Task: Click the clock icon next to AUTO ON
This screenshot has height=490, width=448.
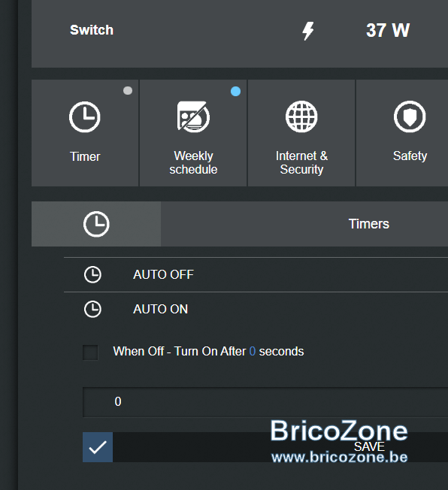Action: click(92, 309)
